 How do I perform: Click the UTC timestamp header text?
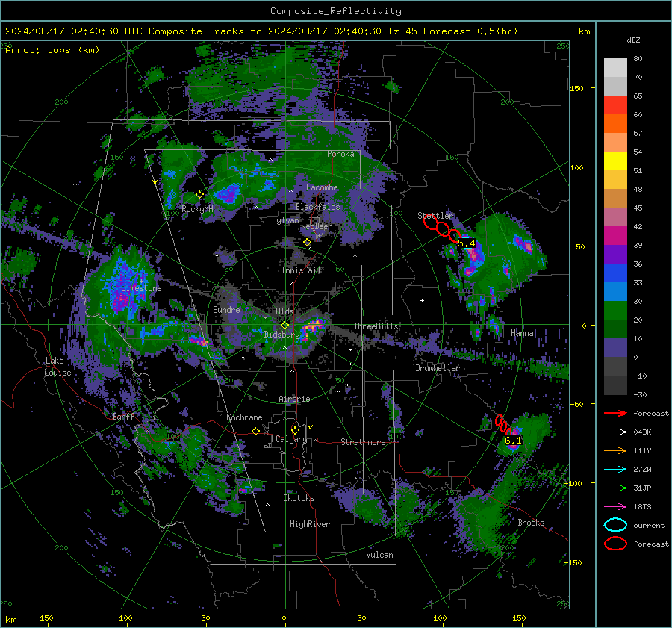coord(261,31)
